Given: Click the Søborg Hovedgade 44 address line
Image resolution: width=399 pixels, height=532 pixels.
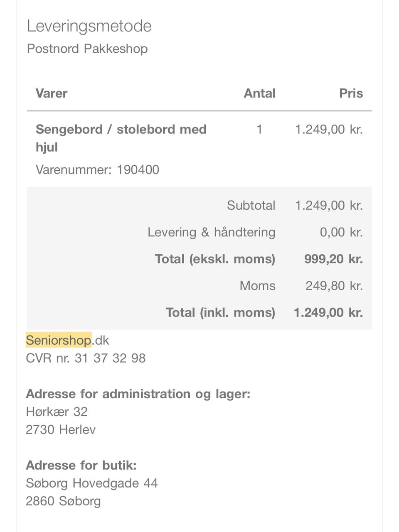Looking at the screenshot, I should 91,483.
